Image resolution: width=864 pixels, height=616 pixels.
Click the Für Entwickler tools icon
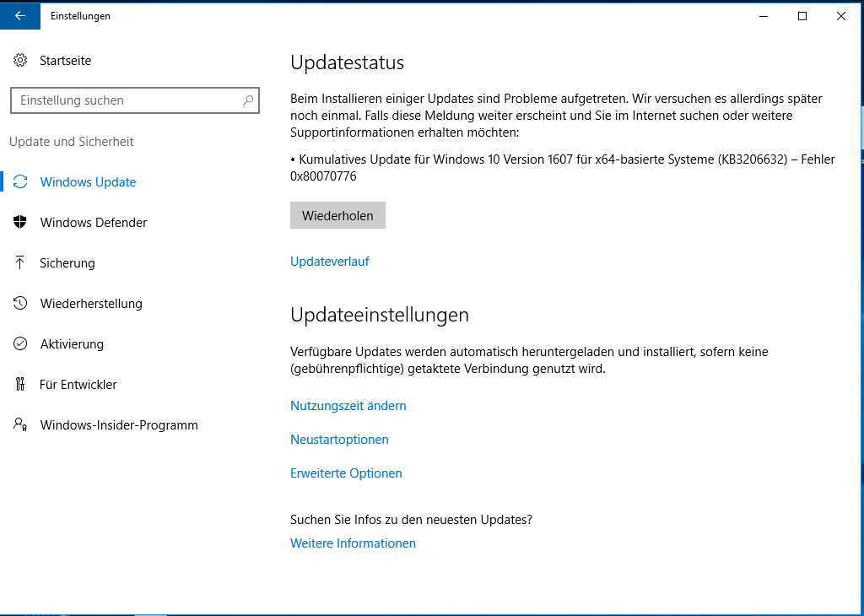[x=20, y=384]
